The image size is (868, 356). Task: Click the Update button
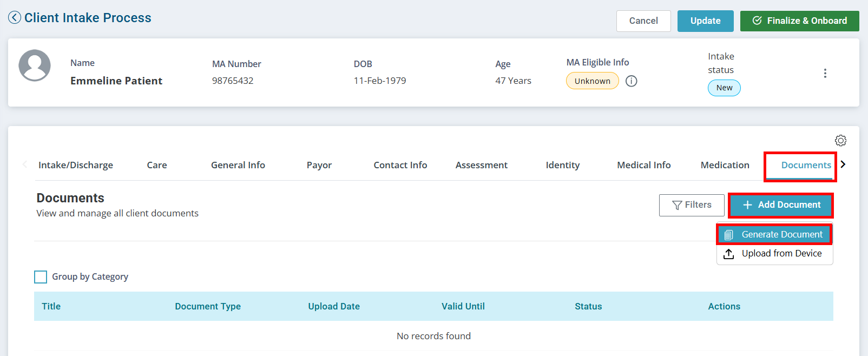[x=705, y=21]
